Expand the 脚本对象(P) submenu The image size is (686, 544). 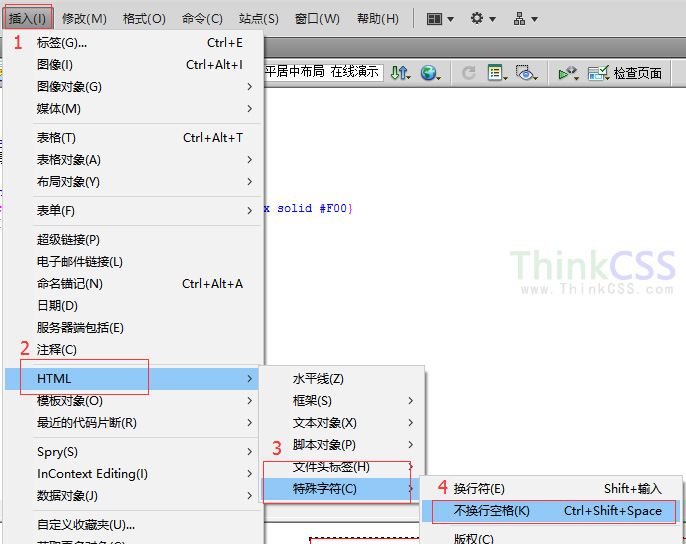point(342,445)
